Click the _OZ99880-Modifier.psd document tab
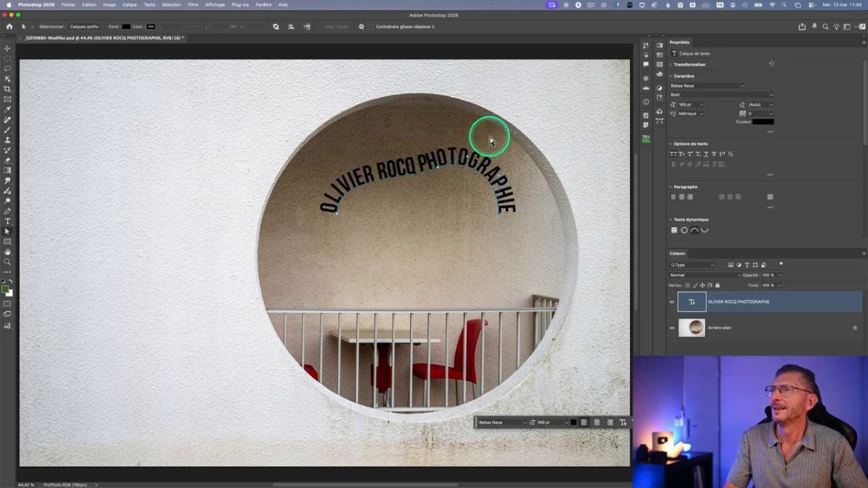The width and height of the screenshot is (868, 488). point(103,38)
